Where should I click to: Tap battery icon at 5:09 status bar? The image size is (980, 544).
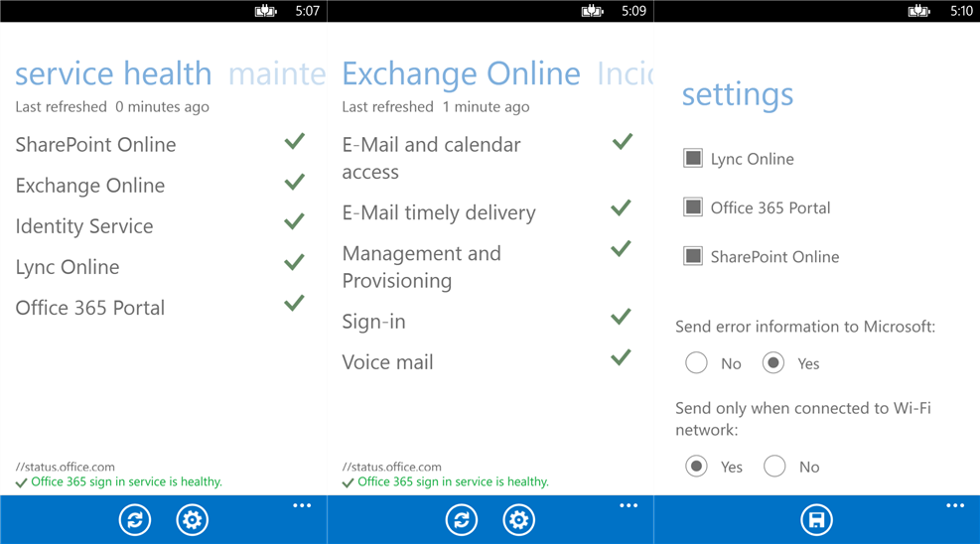click(x=593, y=11)
